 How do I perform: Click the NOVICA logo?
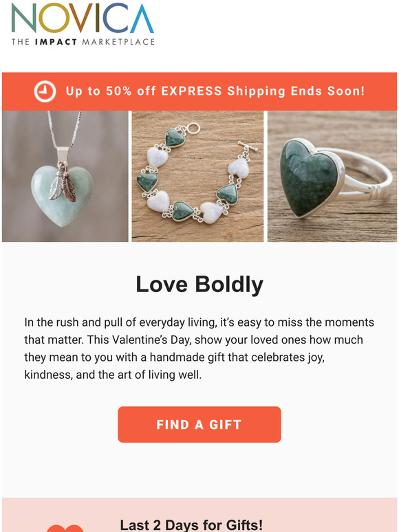83,24
